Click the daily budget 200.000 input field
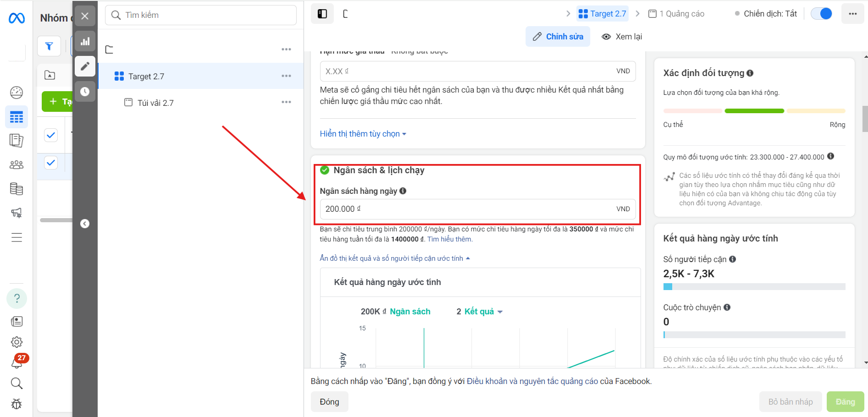Image resolution: width=868 pixels, height=417 pixels. coord(478,209)
